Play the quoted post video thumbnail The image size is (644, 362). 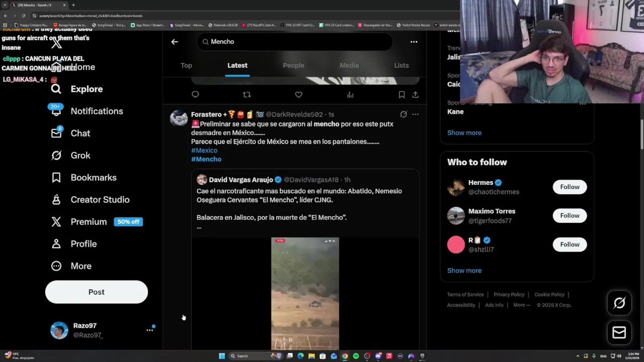click(305, 294)
